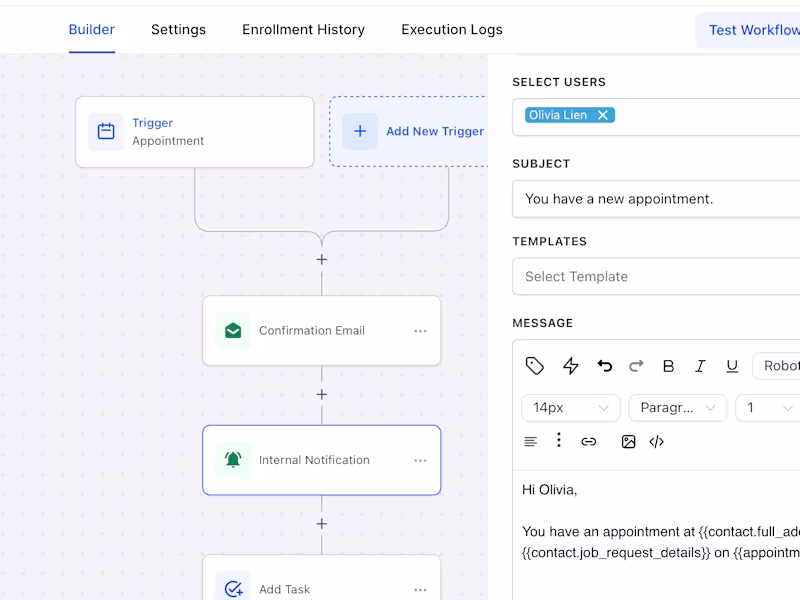Undo the last edit in the message editor

[x=605, y=366]
